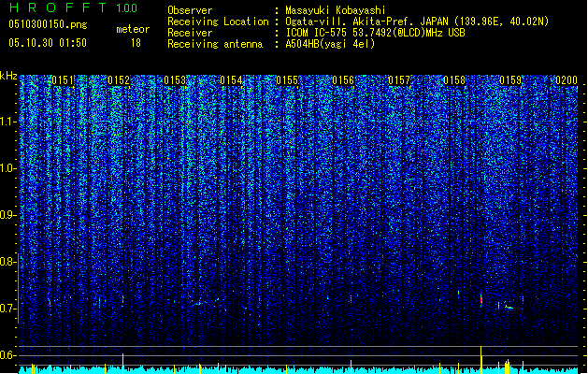Click the meteor count value 18
Image resolution: width=588 pixels, height=374 pixels.
tap(136, 43)
